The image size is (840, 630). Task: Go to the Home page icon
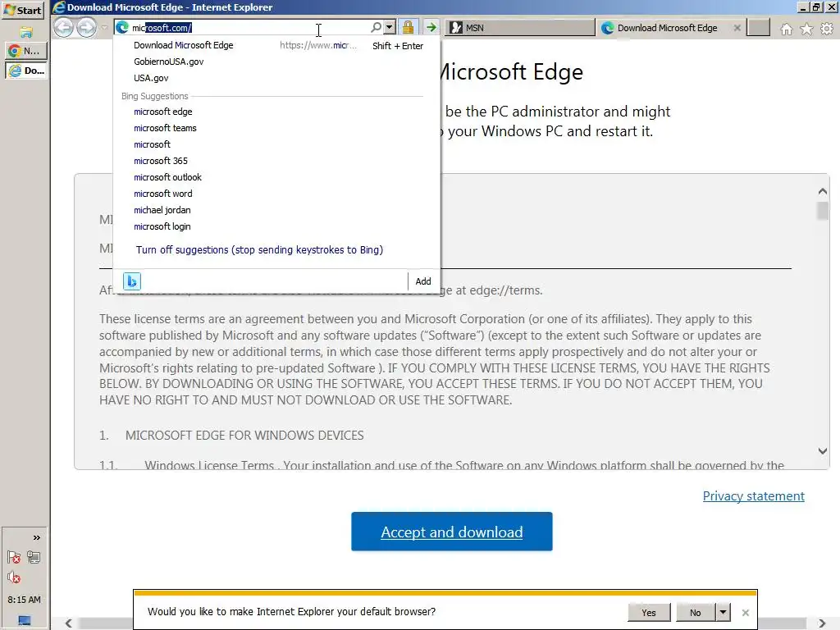click(x=787, y=29)
